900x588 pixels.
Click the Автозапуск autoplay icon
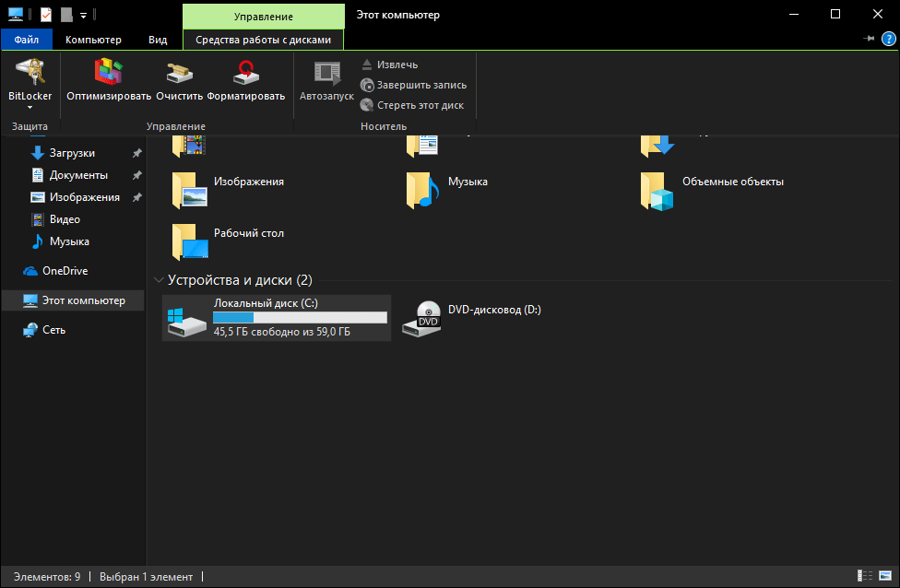point(326,74)
